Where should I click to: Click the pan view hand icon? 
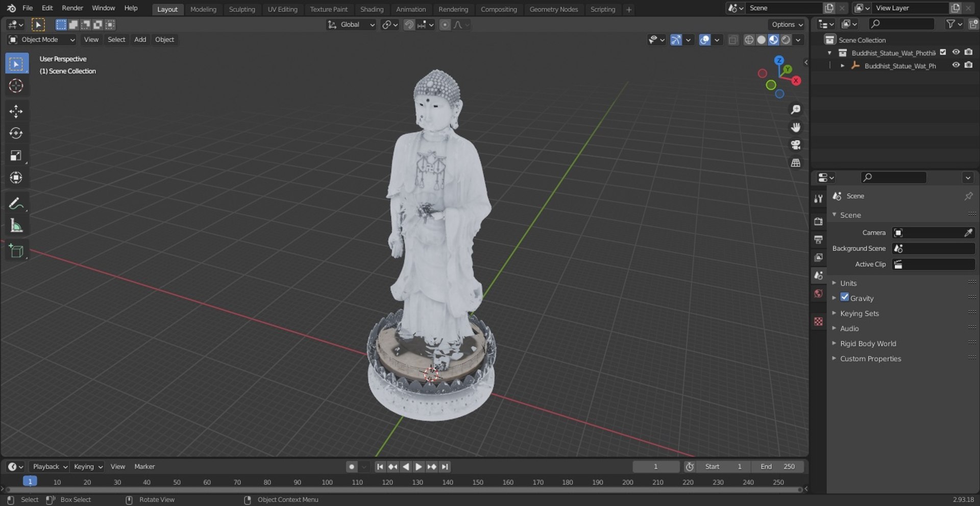(795, 128)
